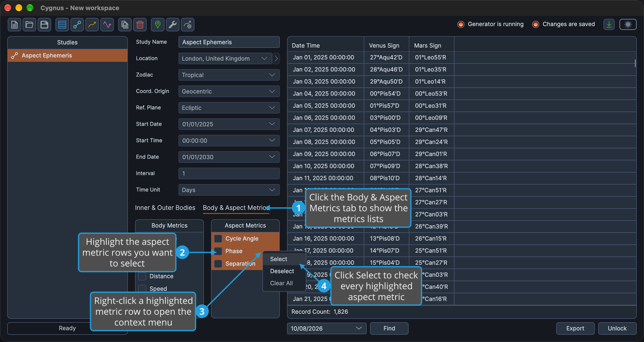
Task: Create a new workspace document
Action: click(14, 25)
